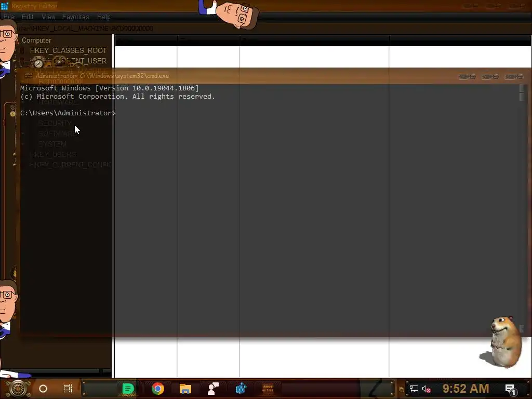Open Task View from the taskbar

coord(68,389)
